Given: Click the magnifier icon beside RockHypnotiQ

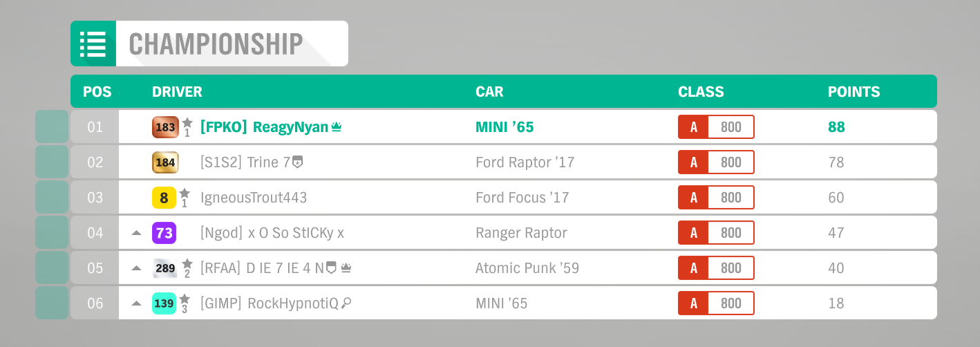Looking at the screenshot, I should point(346,303).
